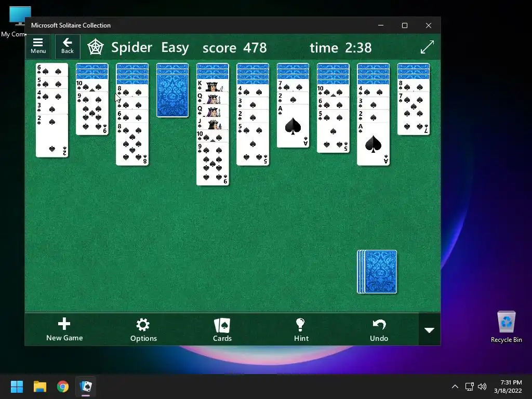The width and height of the screenshot is (532, 399).
Task: Click the score 478 display
Action: 234,47
